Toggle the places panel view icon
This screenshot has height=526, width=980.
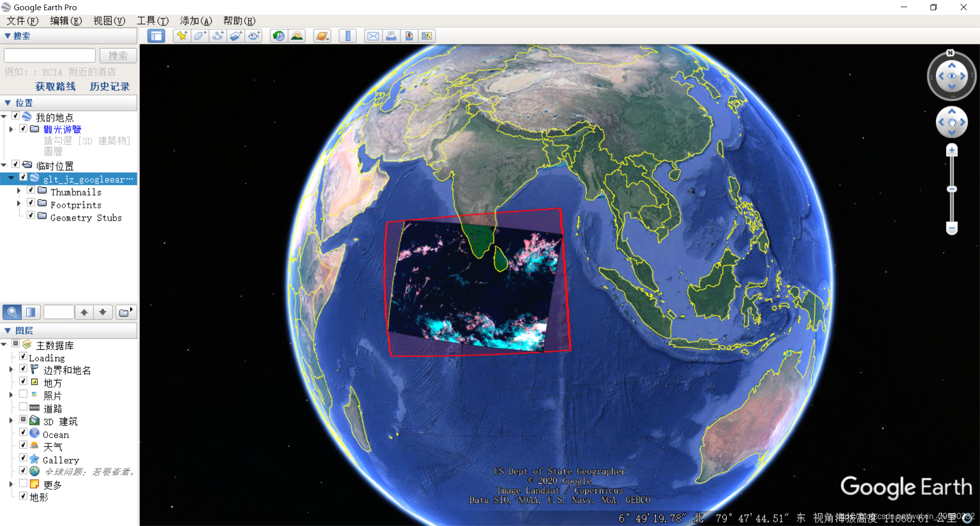pyautogui.click(x=31, y=312)
